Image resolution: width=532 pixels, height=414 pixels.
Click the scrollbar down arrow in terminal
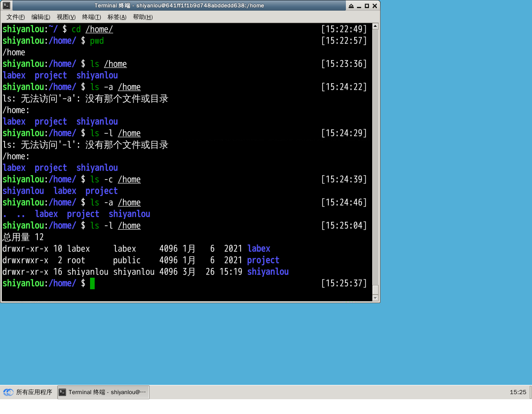coord(375,298)
